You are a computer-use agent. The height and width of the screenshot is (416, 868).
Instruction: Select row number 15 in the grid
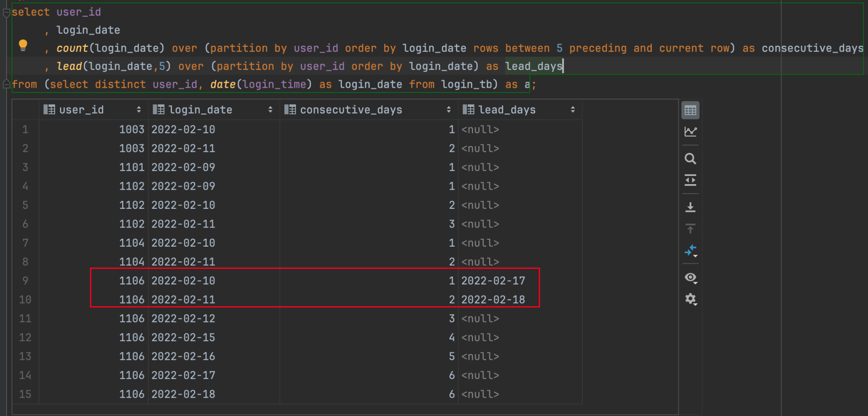(x=25, y=394)
